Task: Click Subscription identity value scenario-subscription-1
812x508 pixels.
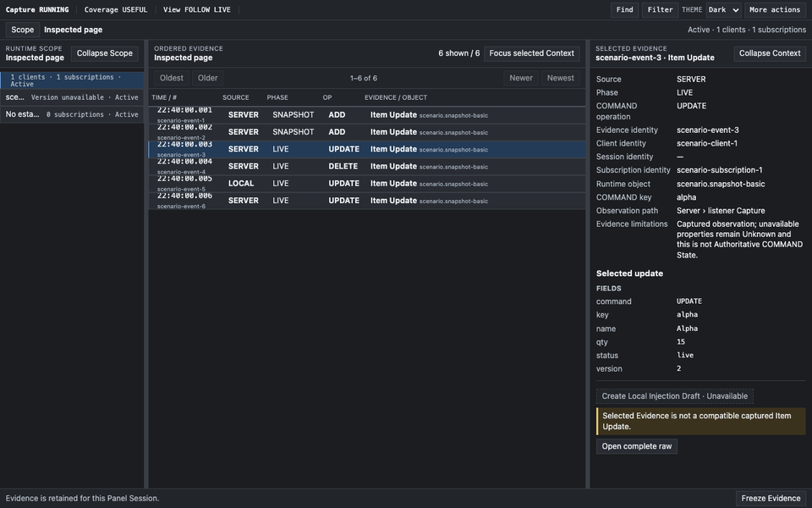Action: pyautogui.click(x=719, y=170)
